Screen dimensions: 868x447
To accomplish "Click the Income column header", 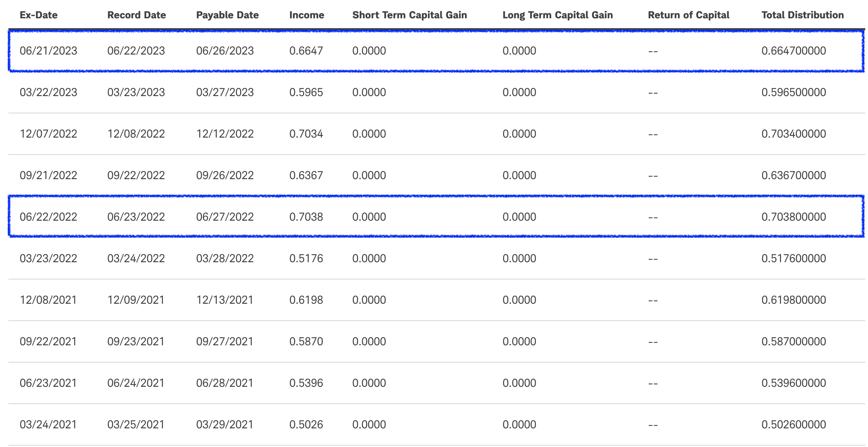I will [x=306, y=15].
